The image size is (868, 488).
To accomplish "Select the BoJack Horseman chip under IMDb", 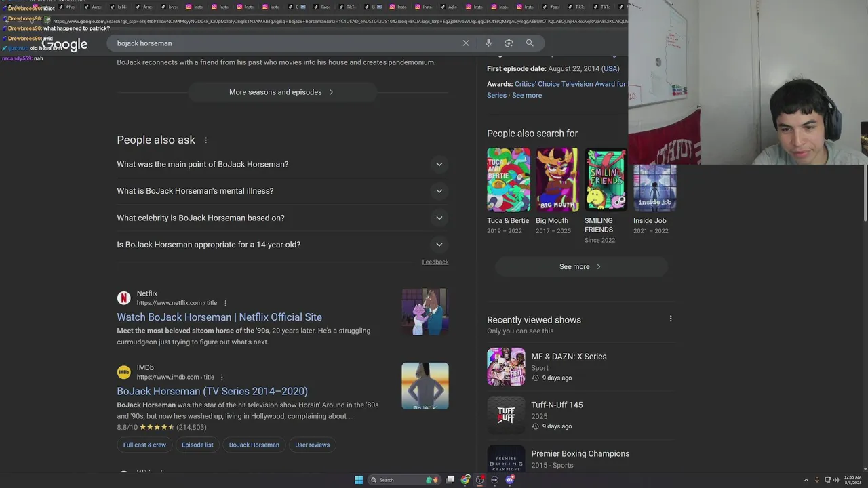I will 254,445.
